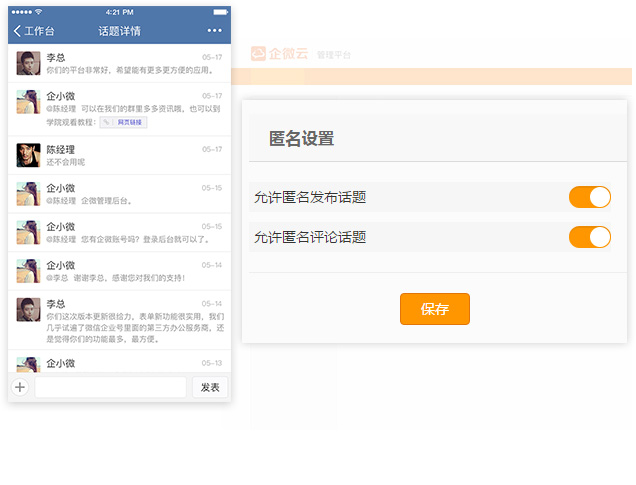Viewport: 636px width, 485px height.
Task: Click the 企微云 logo
Action: click(279, 54)
